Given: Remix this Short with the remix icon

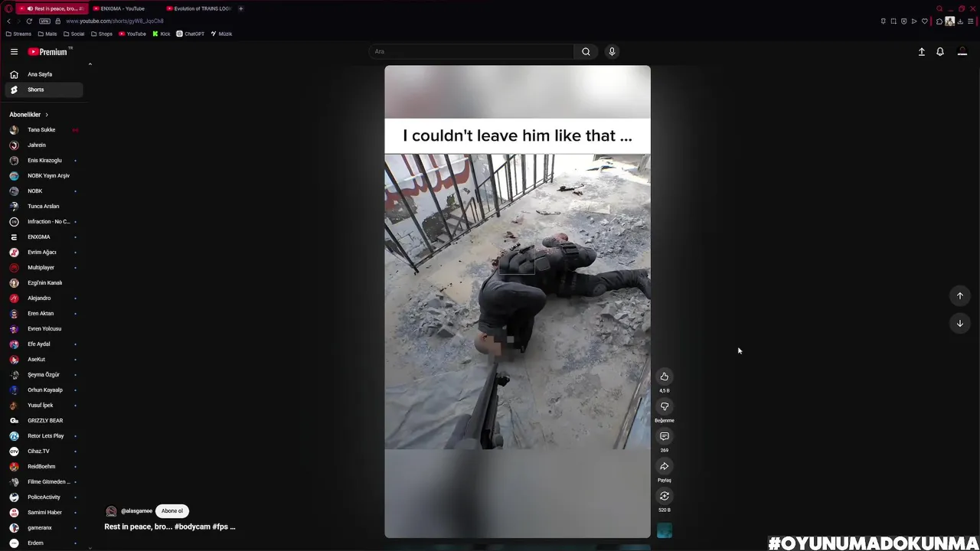Looking at the screenshot, I should click(x=665, y=496).
